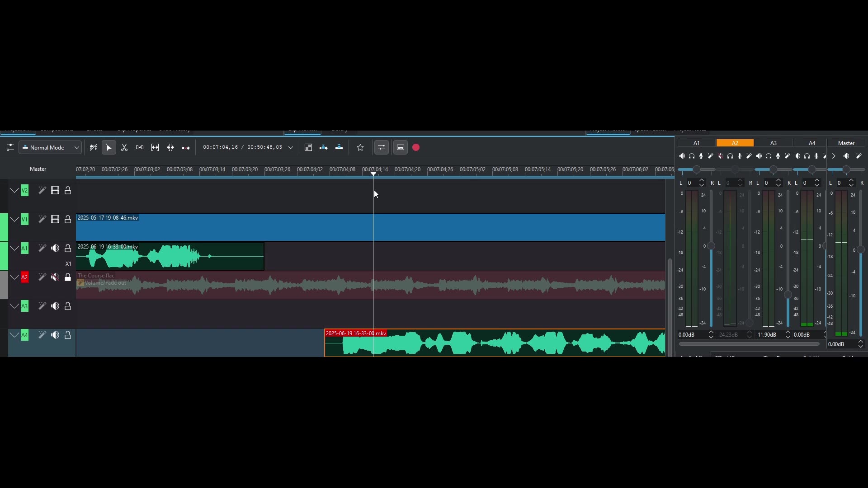Toggle effects on the A4 track

coord(42,335)
